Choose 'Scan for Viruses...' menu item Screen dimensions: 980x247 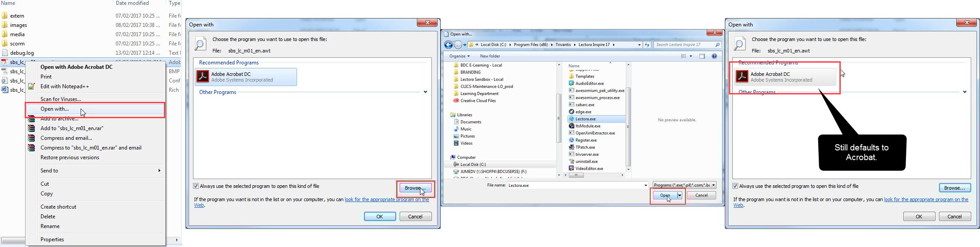61,99
